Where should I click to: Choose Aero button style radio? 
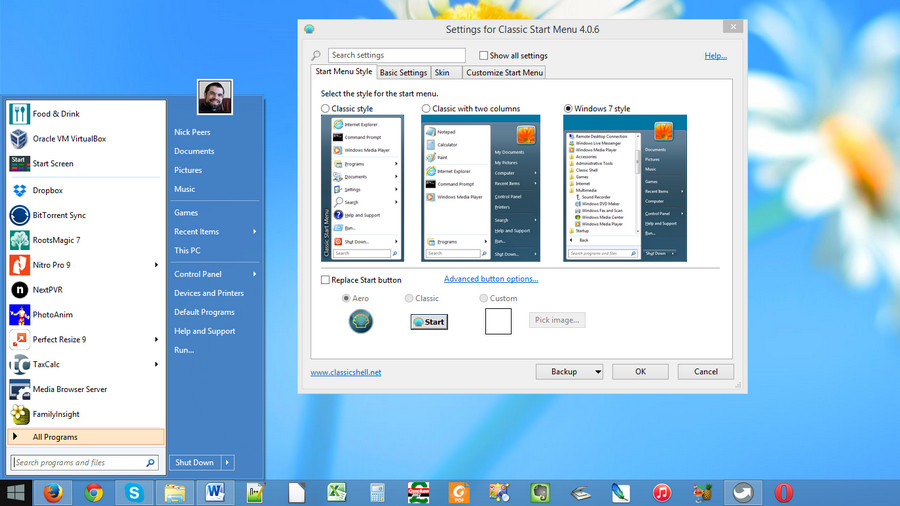tap(346, 298)
